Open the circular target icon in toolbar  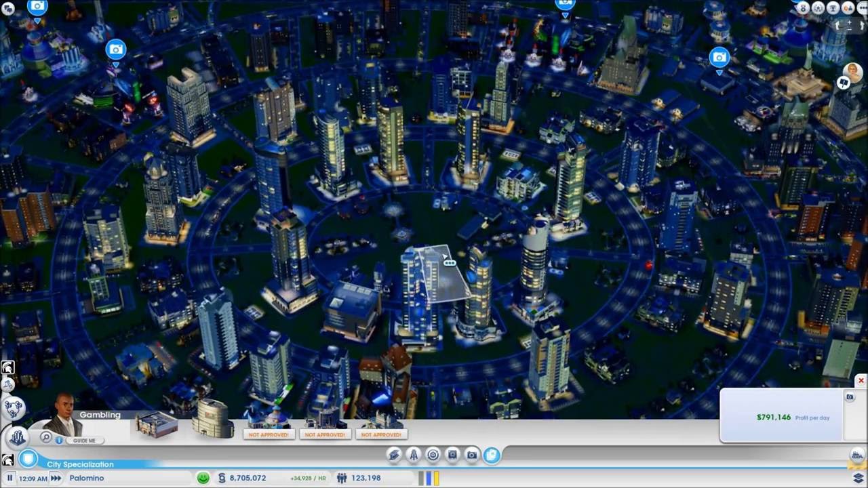tap(433, 455)
